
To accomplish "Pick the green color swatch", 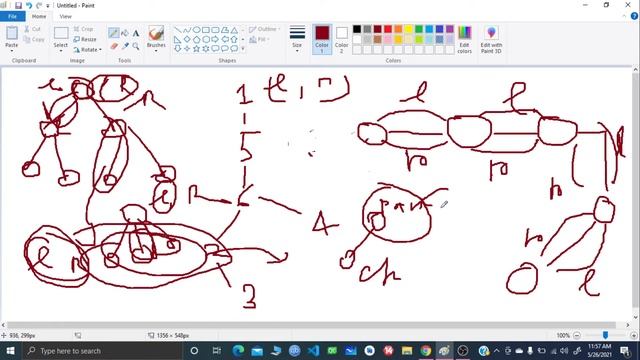I will 419,29.
